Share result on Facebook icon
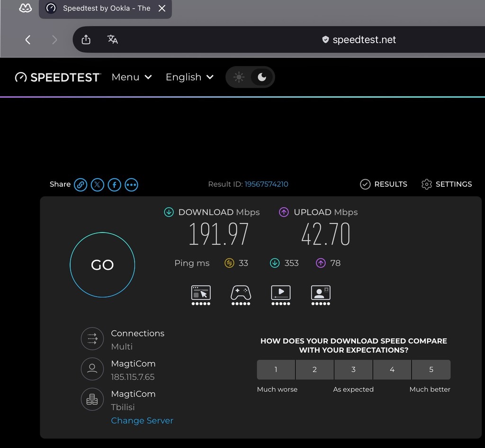 115,185
